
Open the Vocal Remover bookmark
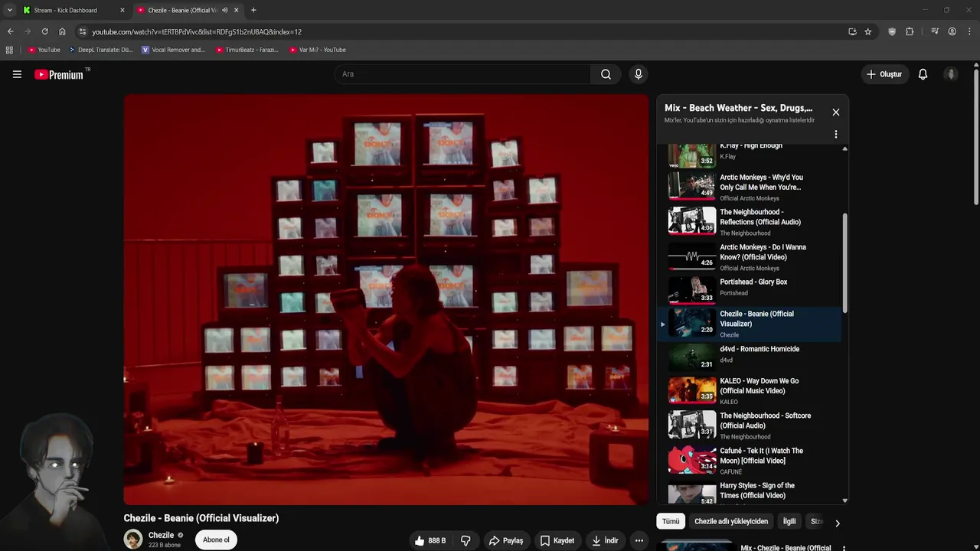point(174,50)
